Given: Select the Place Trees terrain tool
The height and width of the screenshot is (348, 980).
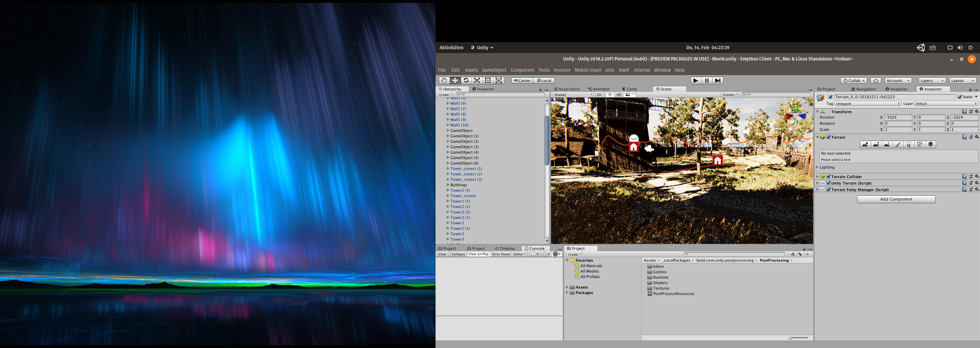Looking at the screenshot, I should tap(908, 144).
